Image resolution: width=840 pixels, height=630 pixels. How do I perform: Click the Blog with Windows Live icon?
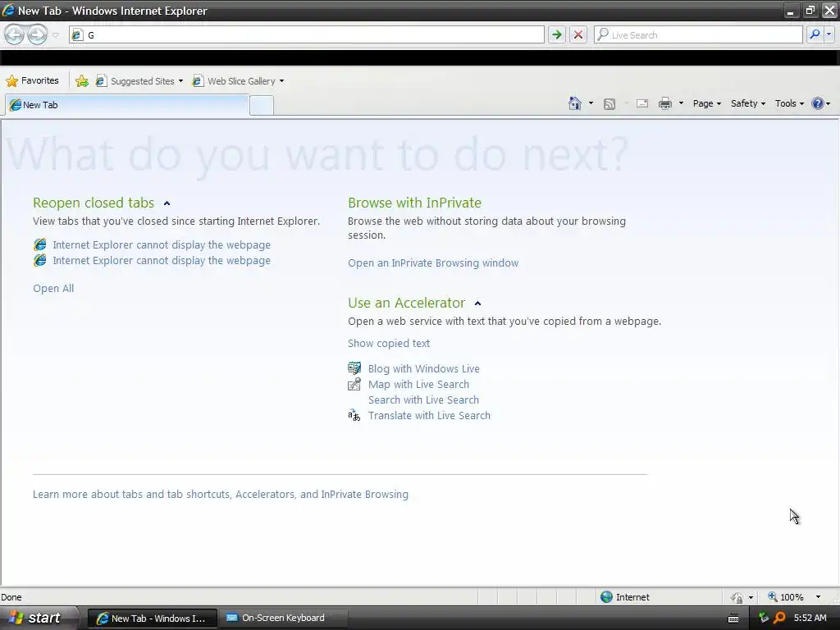[354, 368]
